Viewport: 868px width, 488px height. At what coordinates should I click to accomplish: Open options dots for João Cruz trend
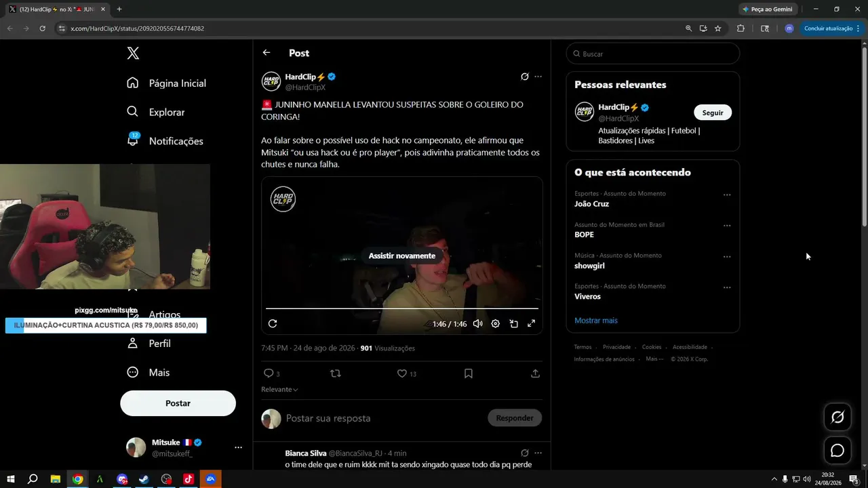pos(727,195)
